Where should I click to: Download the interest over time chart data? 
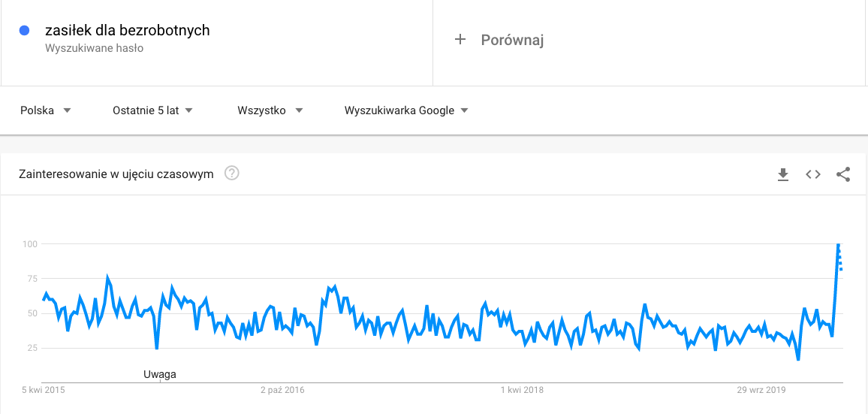tap(782, 174)
